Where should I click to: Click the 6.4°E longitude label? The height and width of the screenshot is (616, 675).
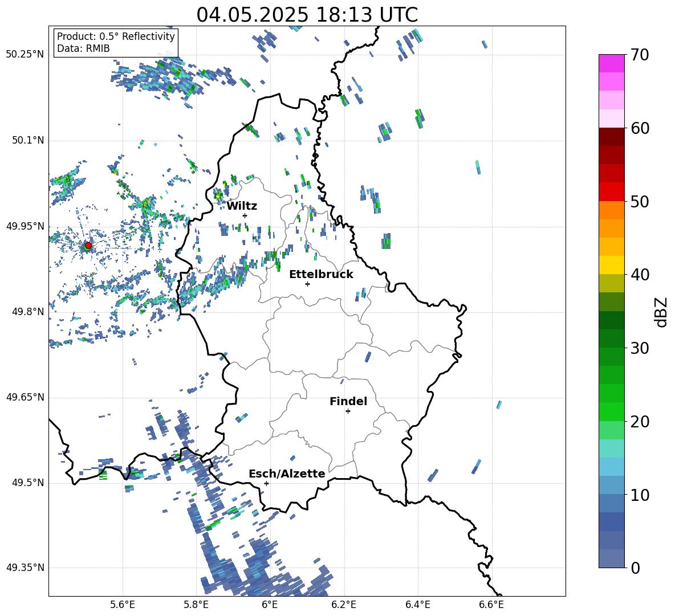pyautogui.click(x=417, y=605)
